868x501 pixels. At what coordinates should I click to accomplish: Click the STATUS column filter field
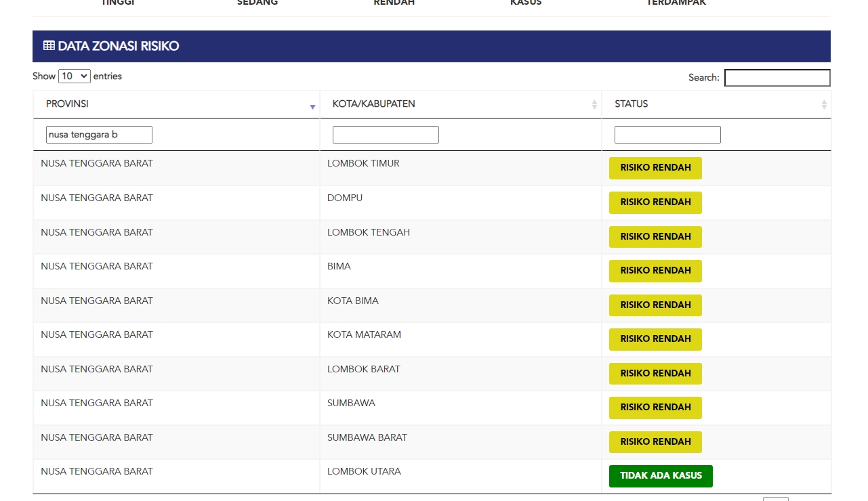coord(667,135)
